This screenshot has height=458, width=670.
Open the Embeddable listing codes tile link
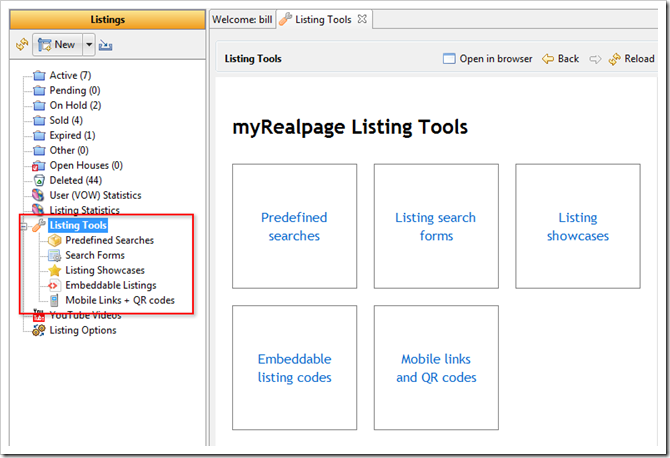coord(294,368)
